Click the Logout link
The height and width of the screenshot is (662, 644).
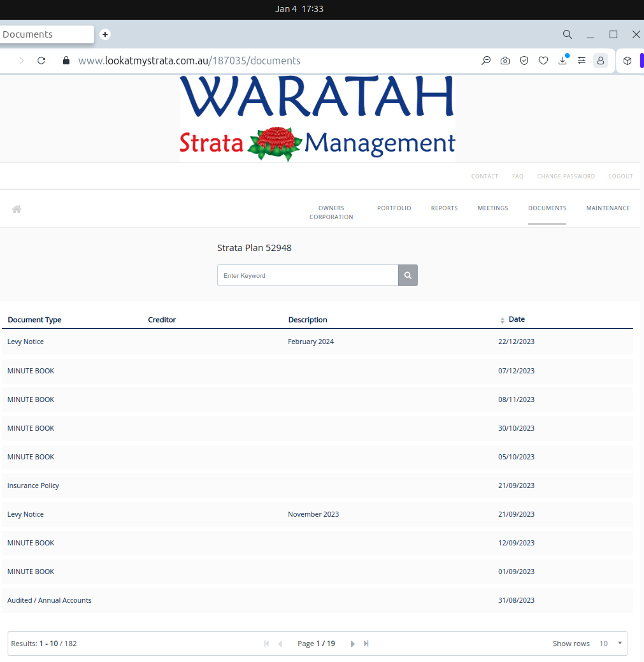(x=620, y=176)
